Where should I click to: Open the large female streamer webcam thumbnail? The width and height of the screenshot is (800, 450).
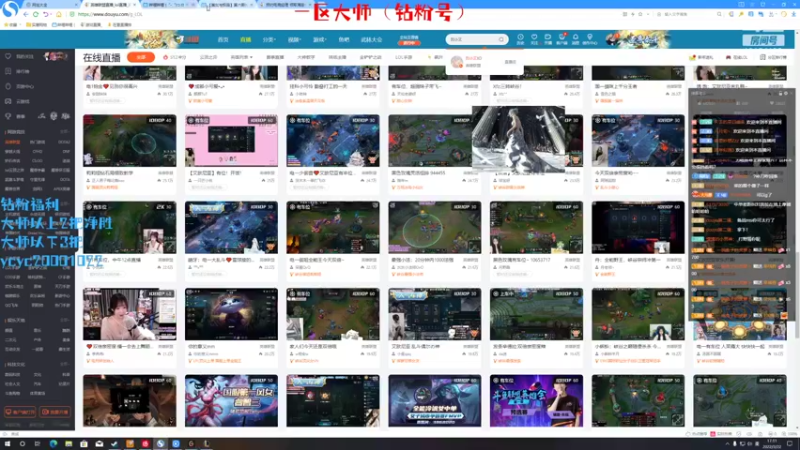click(130, 314)
